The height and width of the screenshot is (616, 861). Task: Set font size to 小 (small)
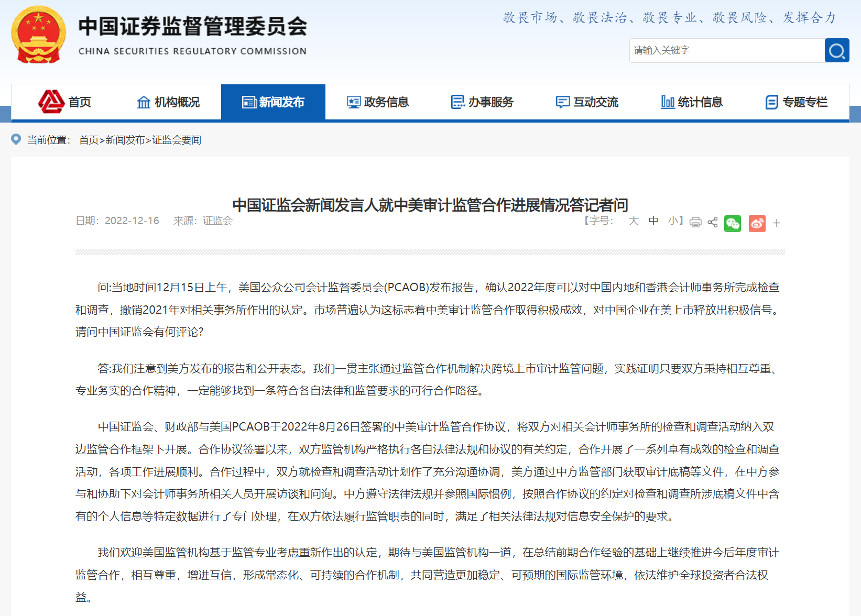pyautogui.click(x=673, y=221)
